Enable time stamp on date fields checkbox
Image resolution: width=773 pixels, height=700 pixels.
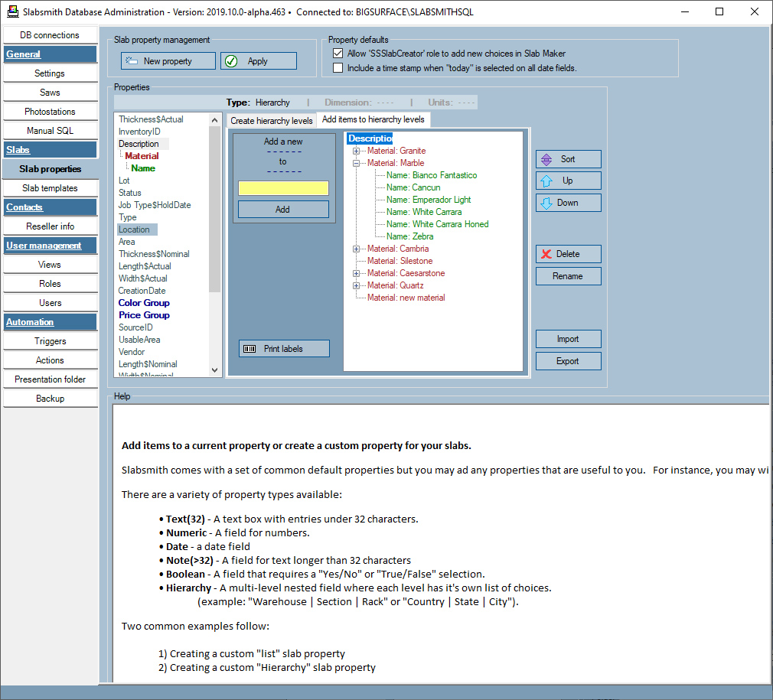coord(338,67)
